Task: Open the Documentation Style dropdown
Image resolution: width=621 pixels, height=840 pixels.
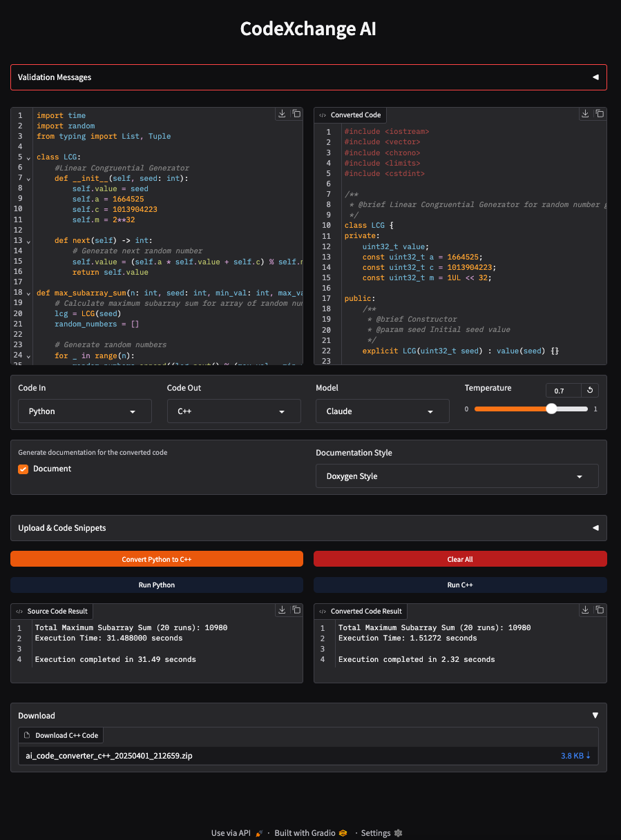Action: click(457, 476)
